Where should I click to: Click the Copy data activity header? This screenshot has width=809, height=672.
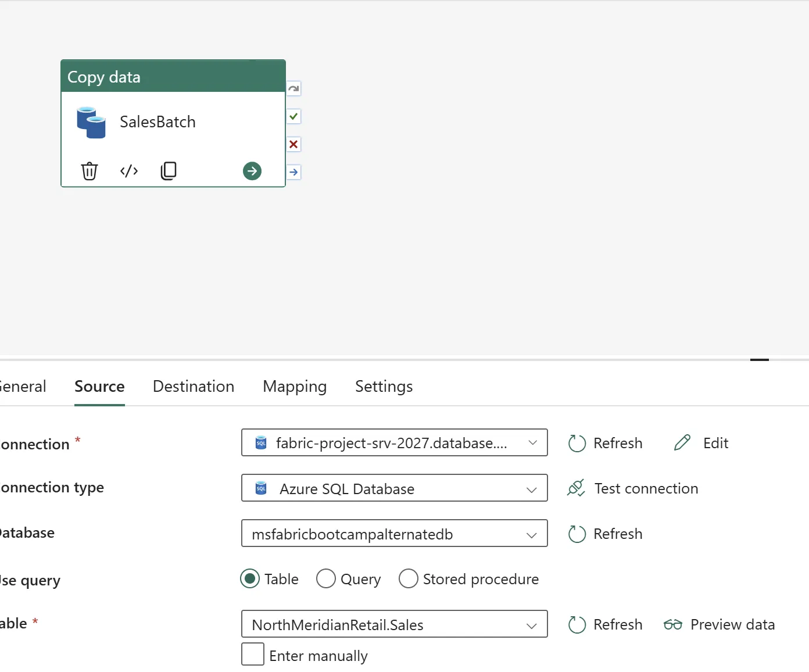(x=173, y=76)
